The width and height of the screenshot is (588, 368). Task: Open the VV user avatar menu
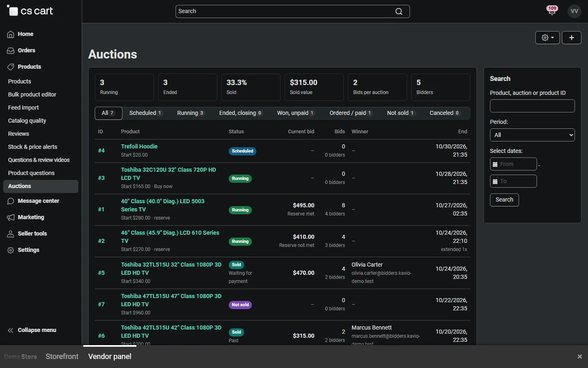575,11
